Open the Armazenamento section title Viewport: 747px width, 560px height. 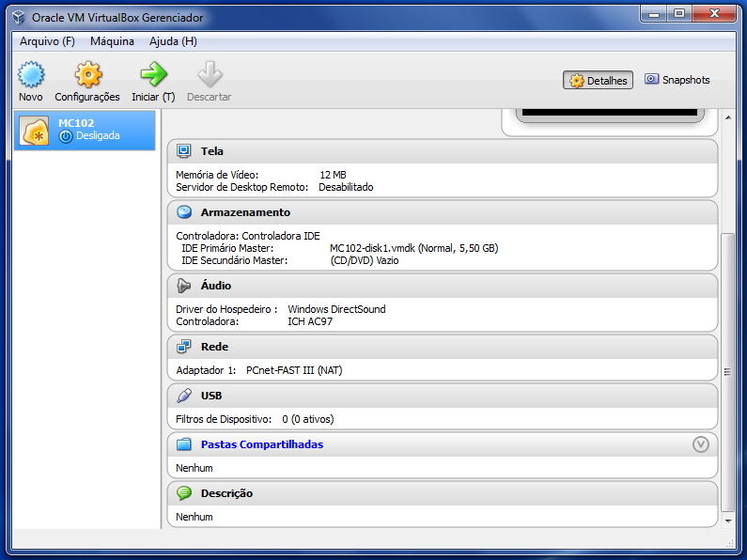pos(245,212)
